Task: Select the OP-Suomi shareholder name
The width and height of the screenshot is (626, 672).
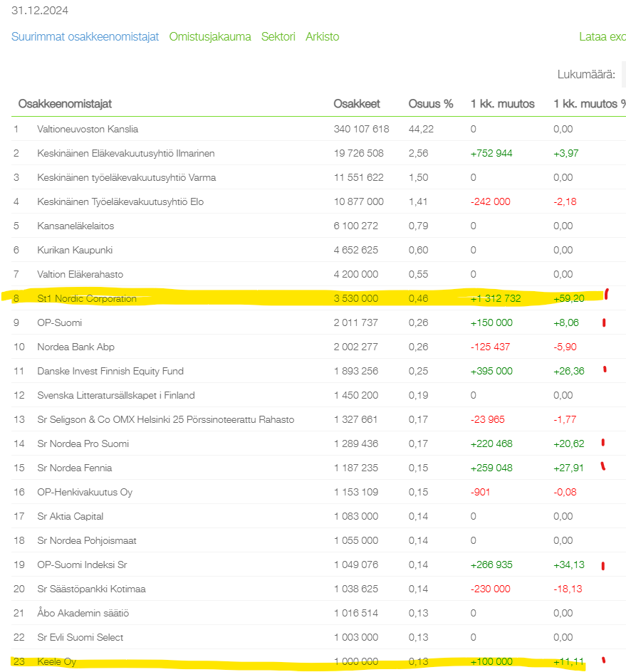Action: point(60,322)
